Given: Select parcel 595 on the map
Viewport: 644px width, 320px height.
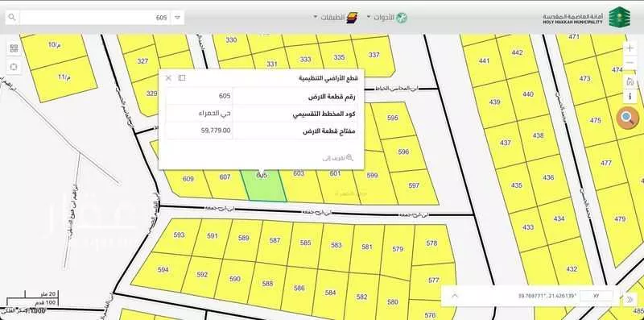Looking at the screenshot, I should pyautogui.click(x=393, y=118).
